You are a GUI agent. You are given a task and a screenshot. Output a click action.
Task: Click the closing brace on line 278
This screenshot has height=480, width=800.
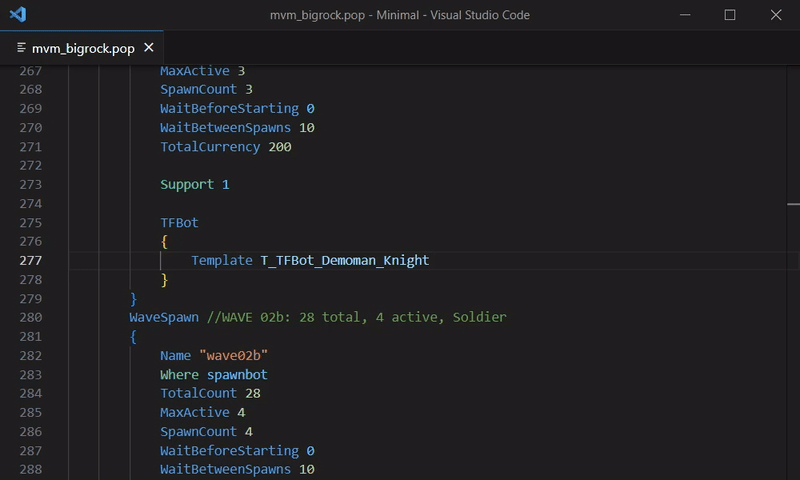(164, 280)
